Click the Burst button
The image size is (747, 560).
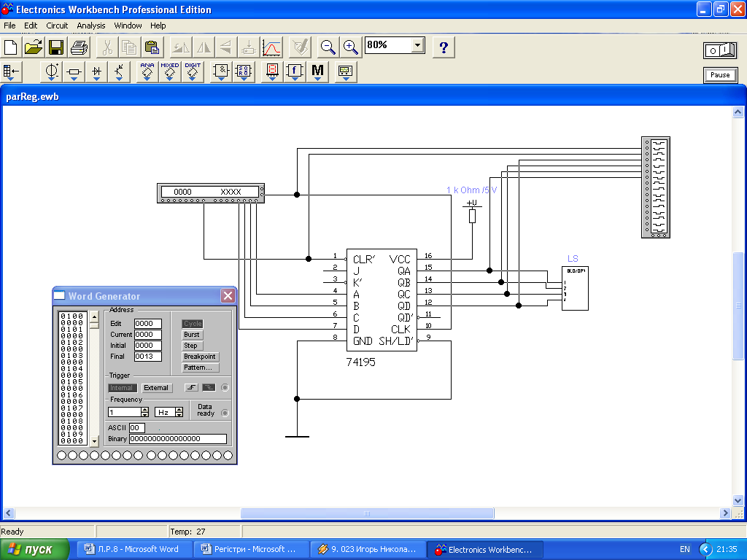(192, 334)
